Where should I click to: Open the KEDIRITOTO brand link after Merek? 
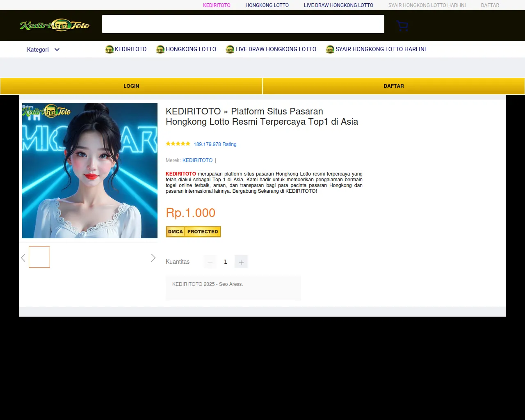(197, 160)
